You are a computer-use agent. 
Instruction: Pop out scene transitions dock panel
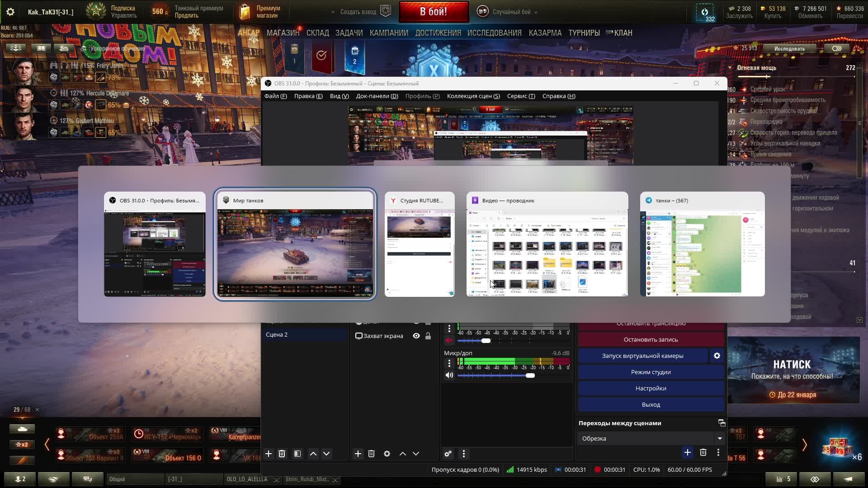click(x=722, y=423)
